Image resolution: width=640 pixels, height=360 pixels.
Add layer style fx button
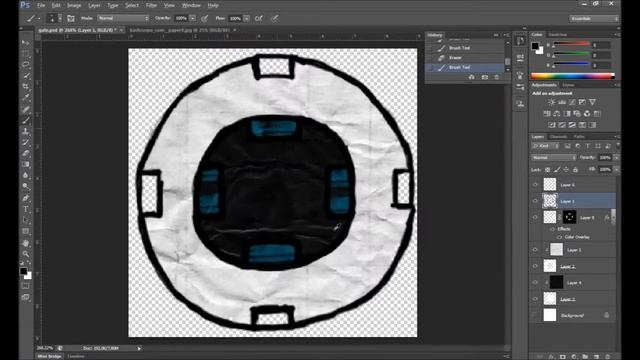pos(551,356)
